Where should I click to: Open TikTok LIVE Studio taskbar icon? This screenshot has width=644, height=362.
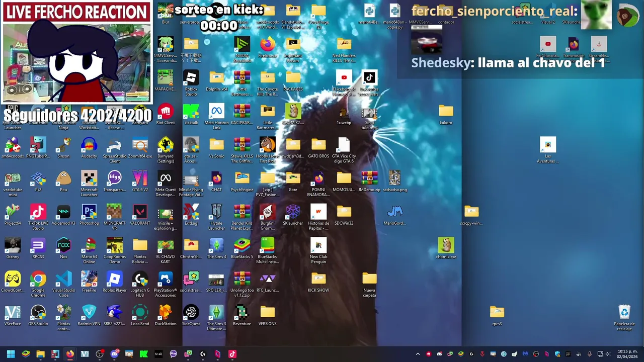pos(232,354)
